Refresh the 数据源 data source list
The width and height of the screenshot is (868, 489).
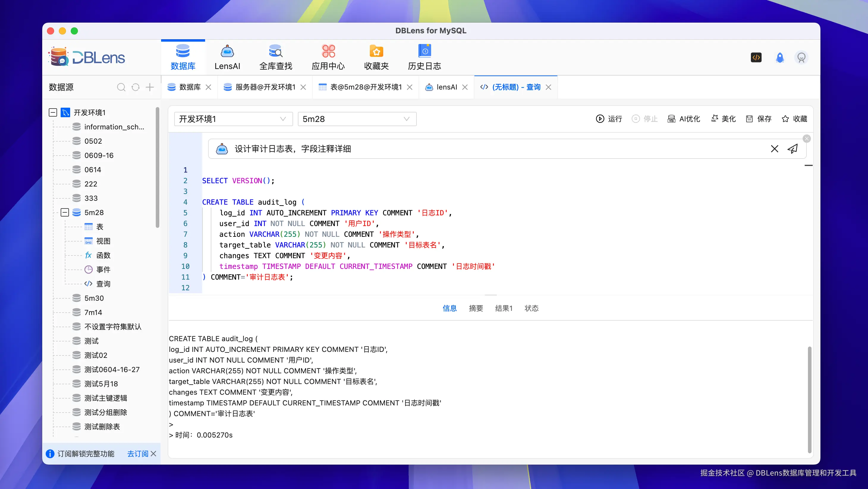136,87
